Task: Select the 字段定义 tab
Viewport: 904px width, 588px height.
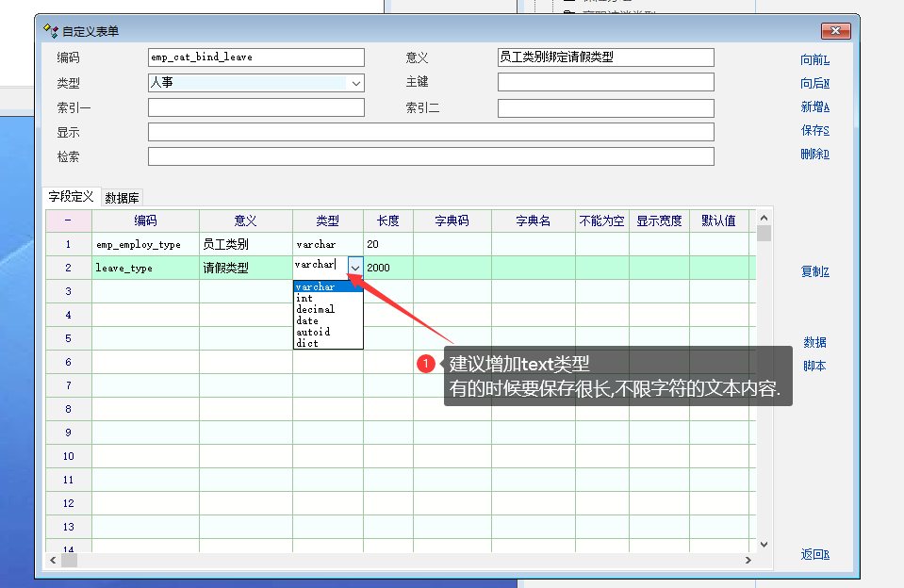Action: [x=72, y=197]
